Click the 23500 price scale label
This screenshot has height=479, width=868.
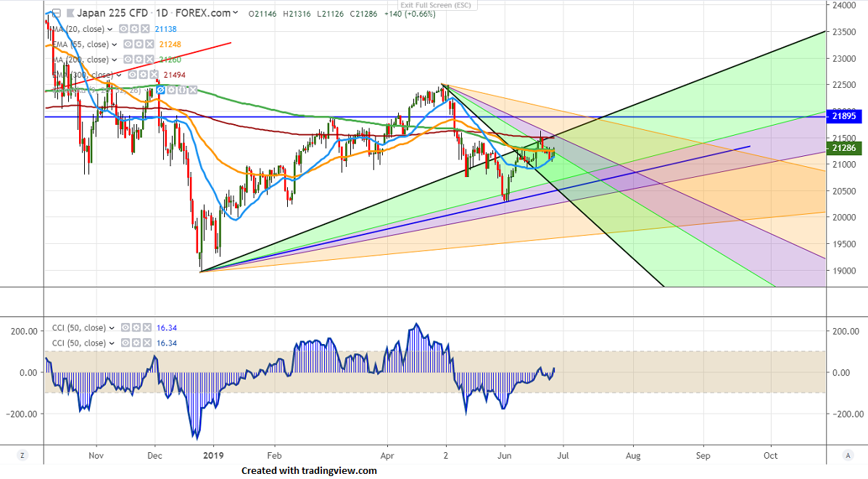coord(843,32)
